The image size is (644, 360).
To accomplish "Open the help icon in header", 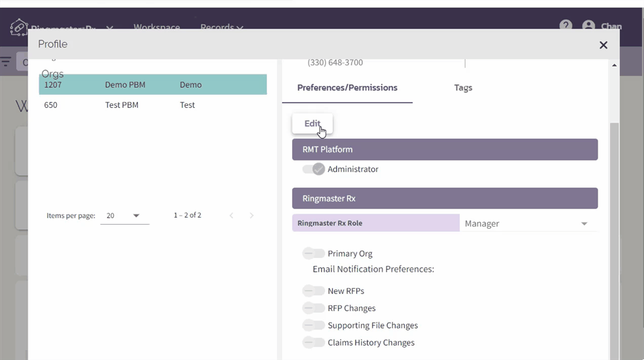I will point(566,25).
